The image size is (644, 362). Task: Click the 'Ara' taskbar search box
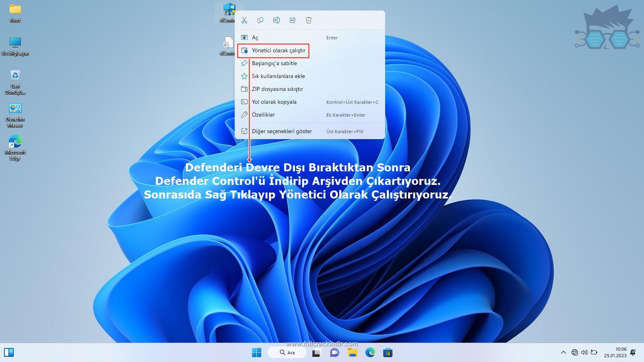[287, 353]
